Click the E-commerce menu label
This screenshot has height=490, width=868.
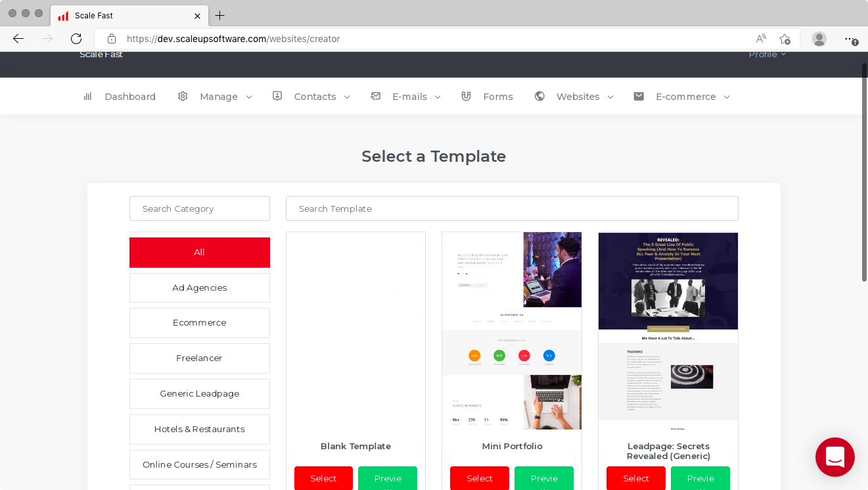(x=686, y=97)
